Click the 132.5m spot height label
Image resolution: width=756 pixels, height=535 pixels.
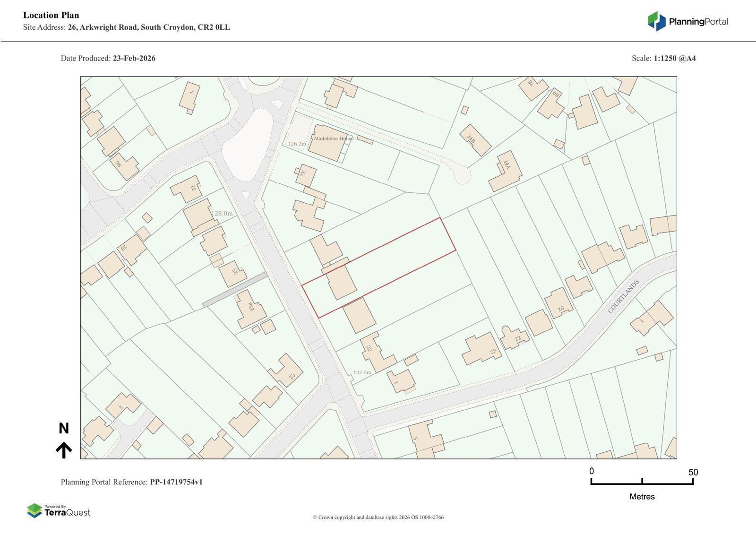tap(362, 372)
